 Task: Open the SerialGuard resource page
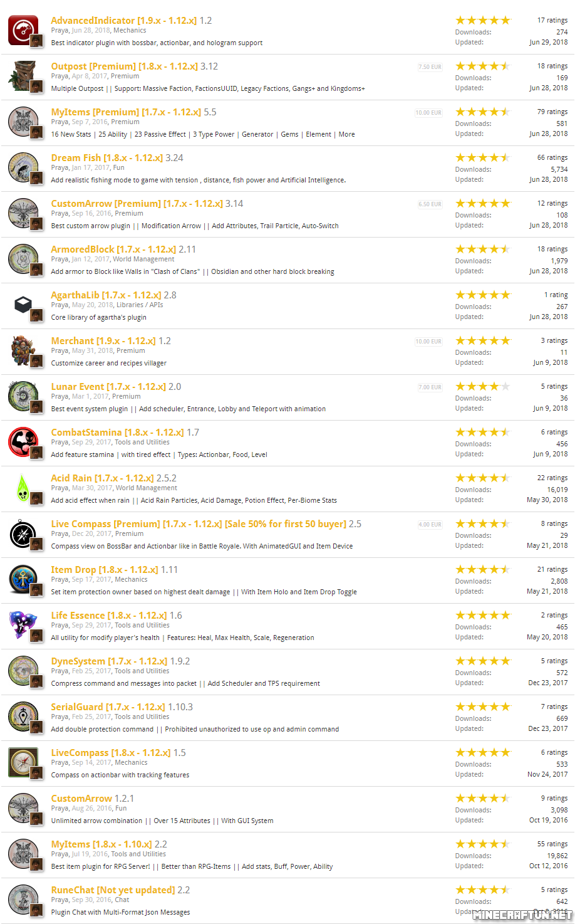point(108,707)
